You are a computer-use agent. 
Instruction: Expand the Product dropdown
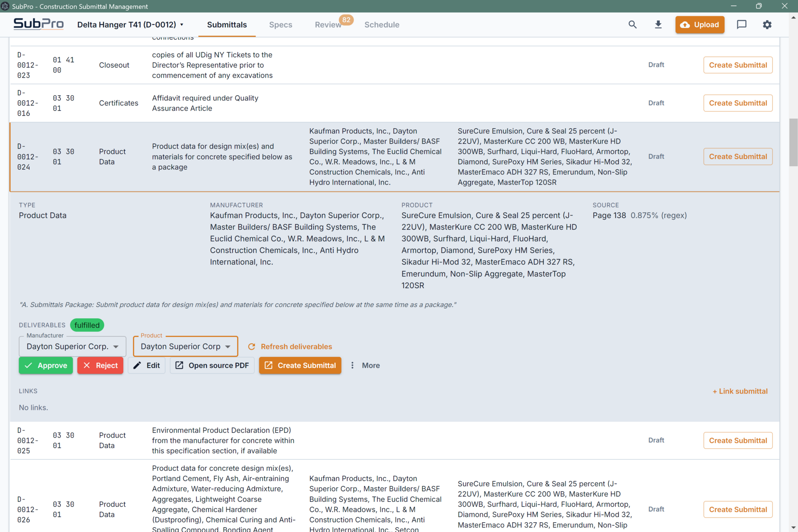click(x=185, y=346)
